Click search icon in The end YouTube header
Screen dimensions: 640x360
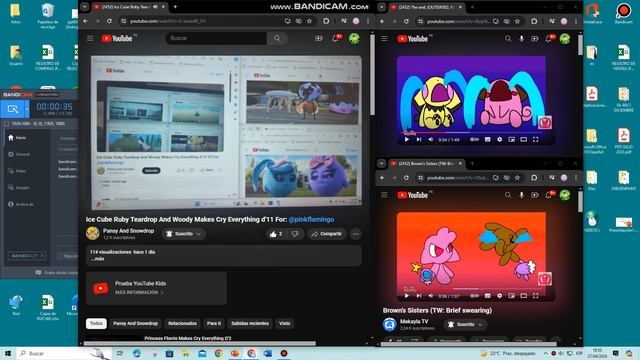508,38
